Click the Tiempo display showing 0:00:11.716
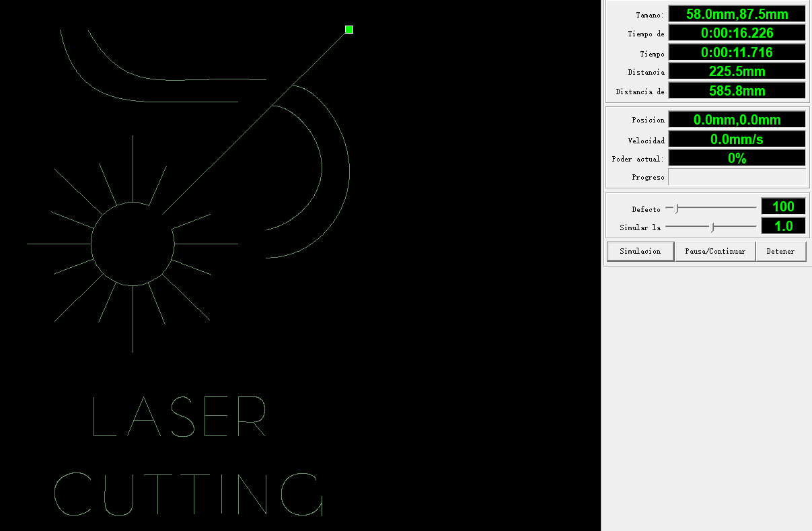Viewport: 812px width, 531px height. [x=736, y=52]
